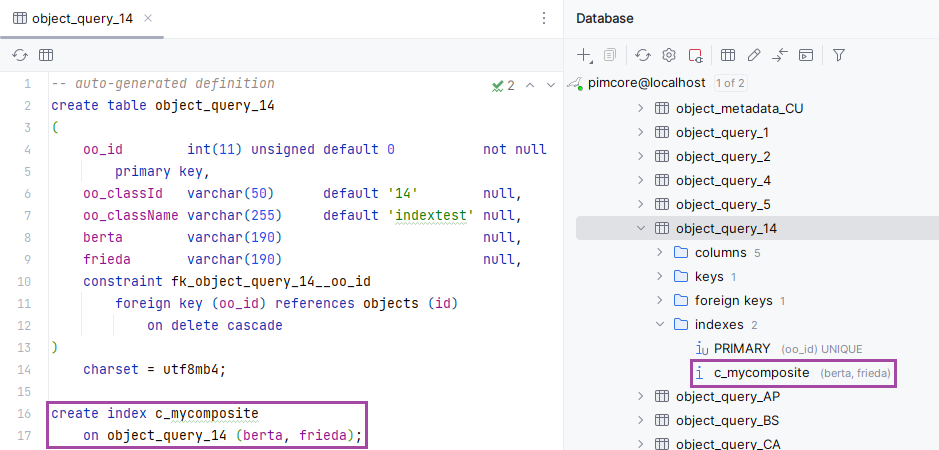Refresh the database tree
This screenshot has width=939, height=450.
(643, 55)
